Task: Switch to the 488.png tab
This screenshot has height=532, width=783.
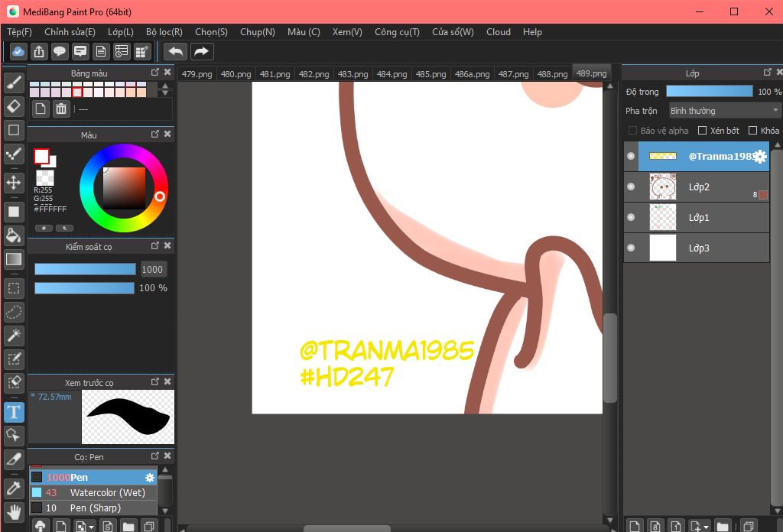Action: point(552,74)
